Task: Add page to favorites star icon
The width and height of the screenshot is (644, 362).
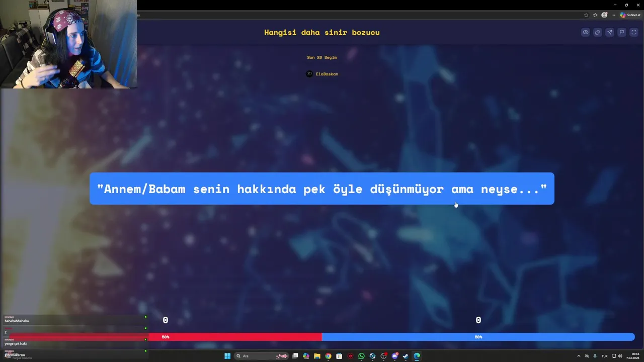Action: click(x=586, y=15)
